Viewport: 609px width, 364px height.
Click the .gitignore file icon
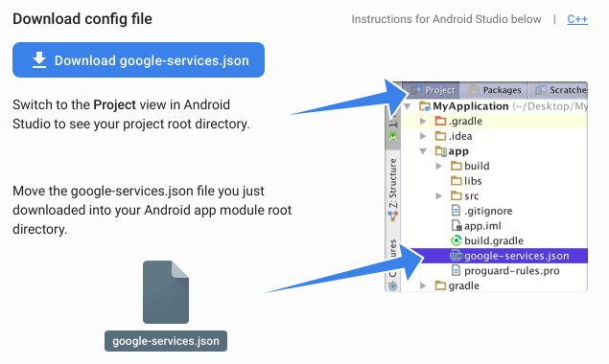click(x=456, y=211)
